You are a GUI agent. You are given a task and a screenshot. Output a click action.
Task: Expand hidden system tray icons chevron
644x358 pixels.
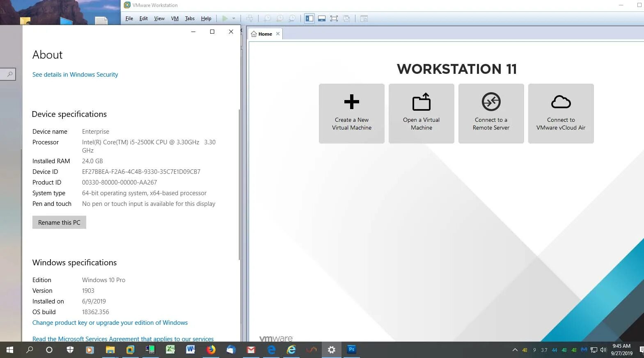pyautogui.click(x=515, y=350)
